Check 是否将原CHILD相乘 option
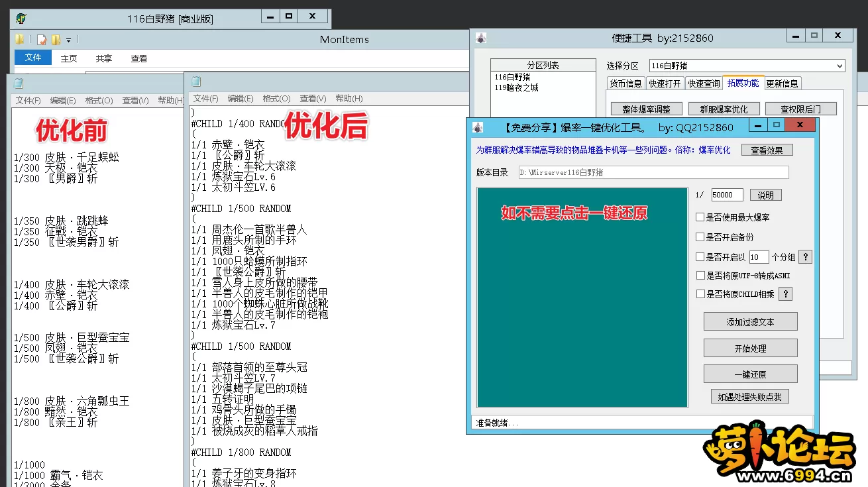 (700, 294)
